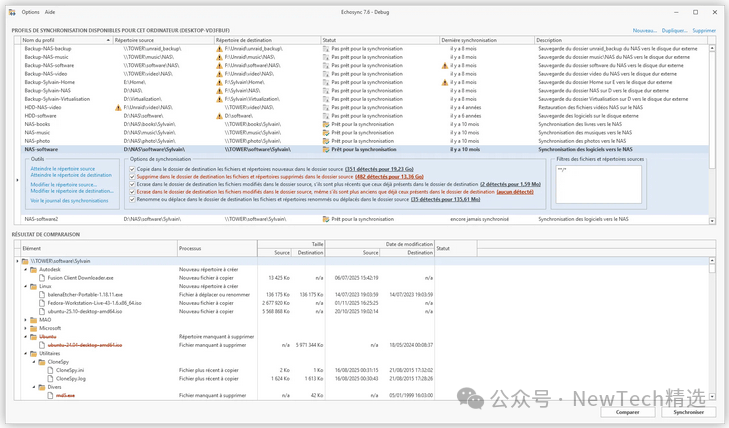Click the Fusion Client Downloader.exe file icon
The width and height of the screenshot is (729, 428).
pos(42,277)
